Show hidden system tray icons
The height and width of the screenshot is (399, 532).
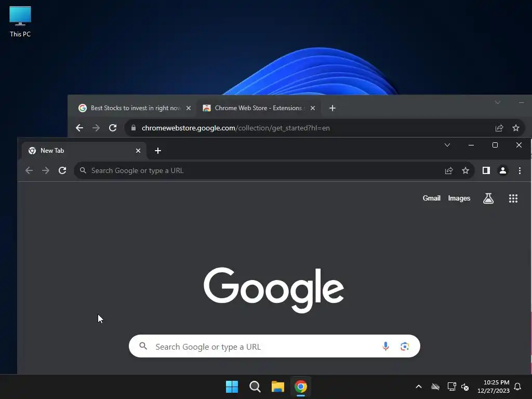[x=419, y=387]
